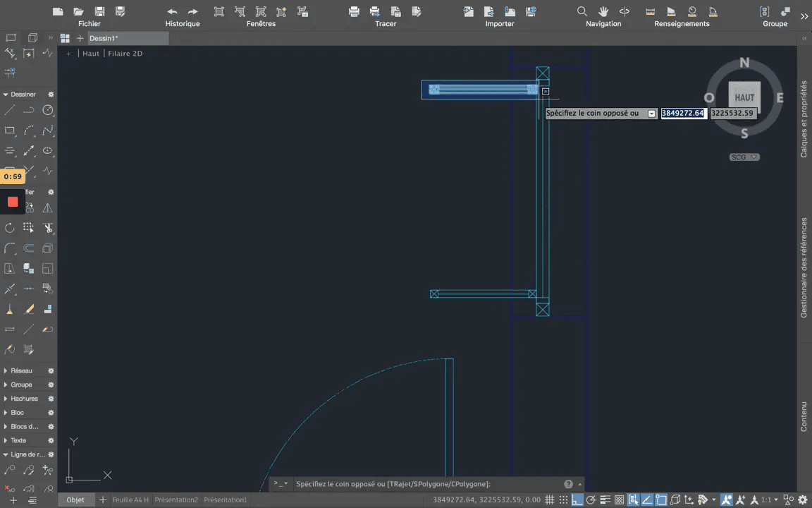Toggle object snap square icon in status bar
This screenshot has width=812, height=508.
pos(660,500)
